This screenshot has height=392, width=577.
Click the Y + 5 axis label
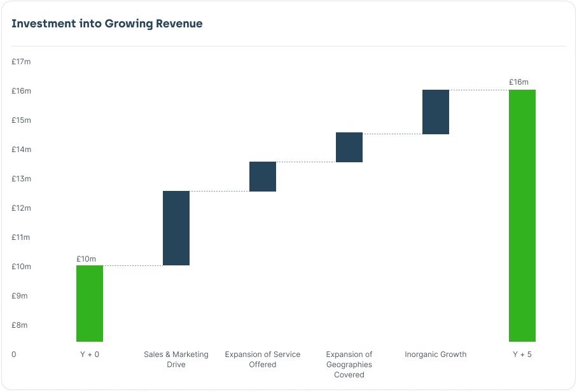(x=522, y=354)
